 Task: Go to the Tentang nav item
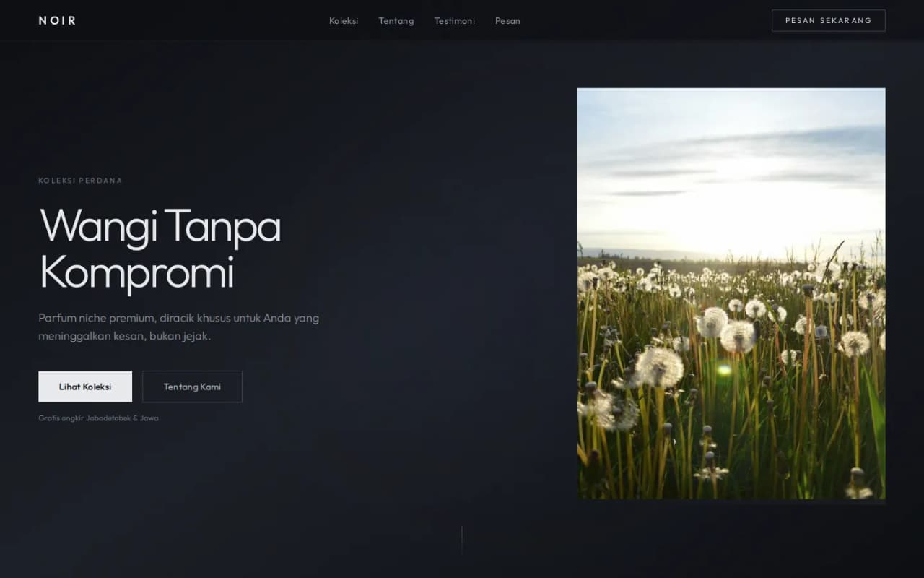[x=396, y=20]
